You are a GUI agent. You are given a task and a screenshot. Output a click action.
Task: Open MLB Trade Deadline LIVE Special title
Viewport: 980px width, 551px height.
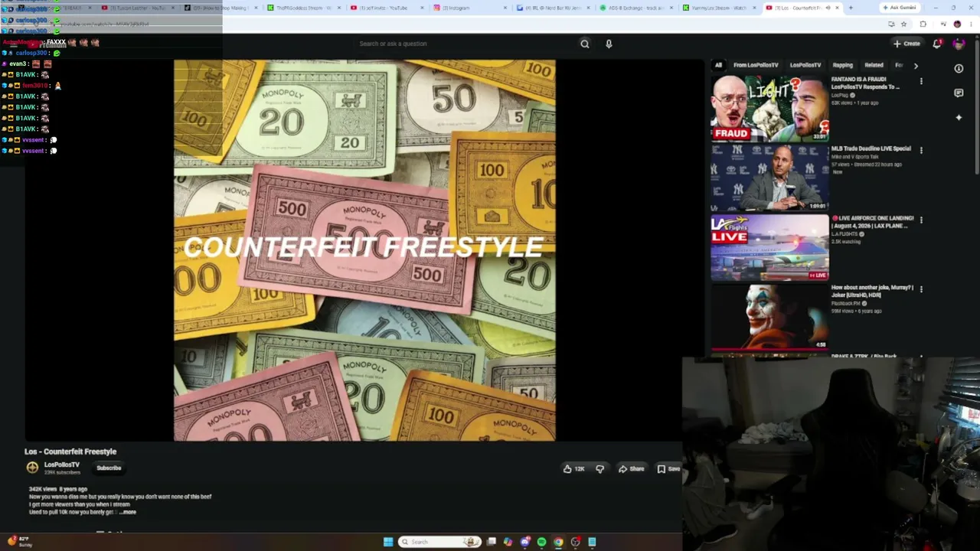871,148
